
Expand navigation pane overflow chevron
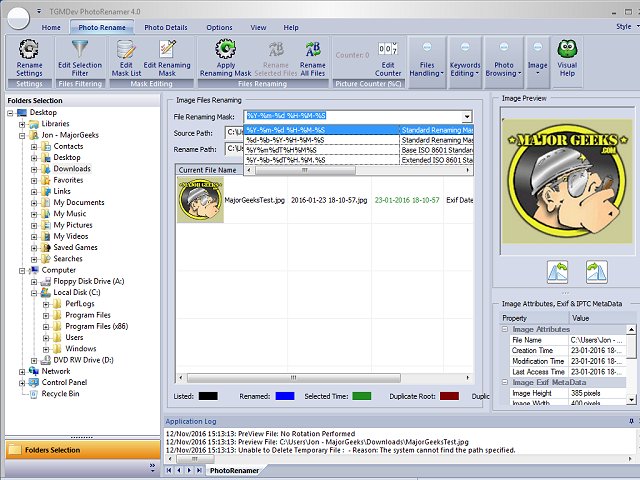pyautogui.click(x=152, y=467)
